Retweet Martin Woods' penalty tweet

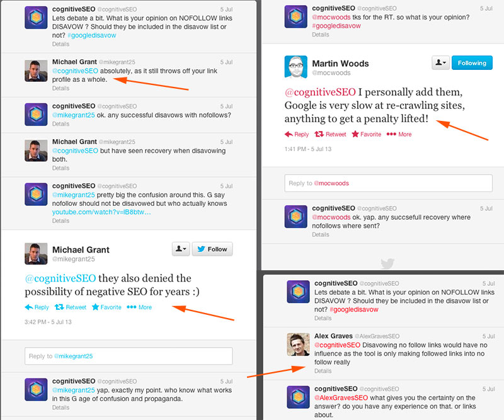pos(330,134)
